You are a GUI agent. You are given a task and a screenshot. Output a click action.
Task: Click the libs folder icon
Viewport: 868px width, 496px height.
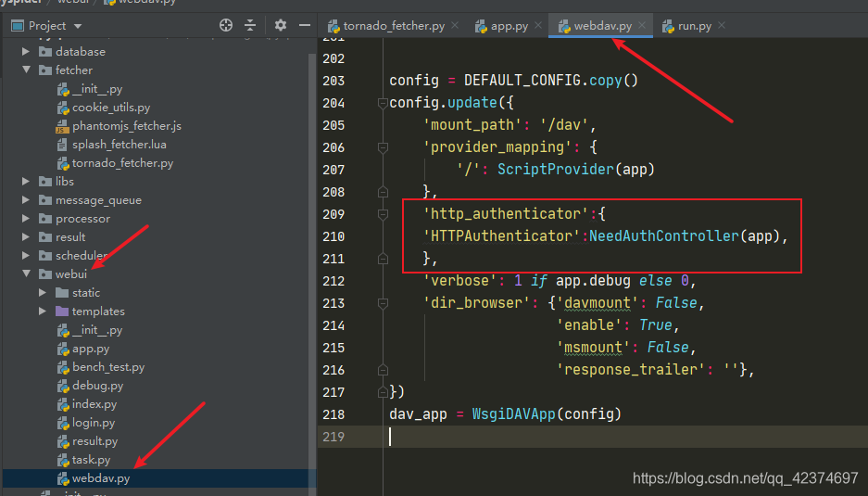point(45,181)
